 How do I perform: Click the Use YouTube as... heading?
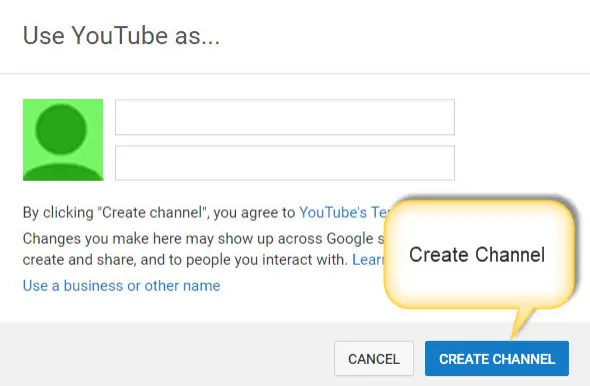(x=121, y=36)
